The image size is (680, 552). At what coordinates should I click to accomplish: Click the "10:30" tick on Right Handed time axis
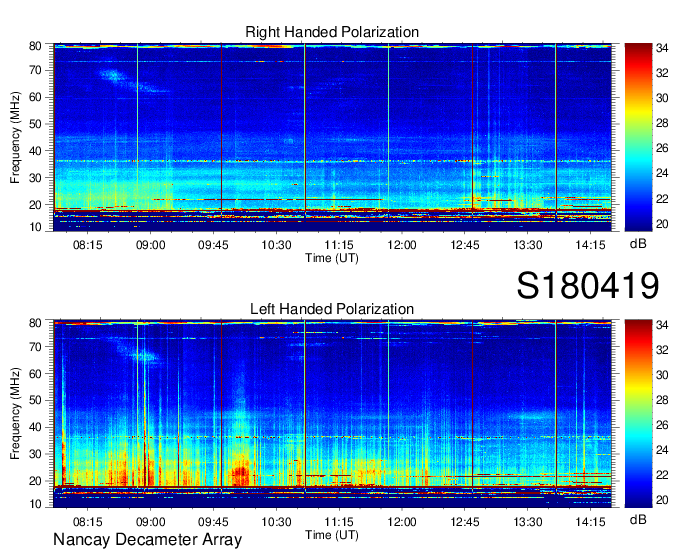[x=276, y=245]
